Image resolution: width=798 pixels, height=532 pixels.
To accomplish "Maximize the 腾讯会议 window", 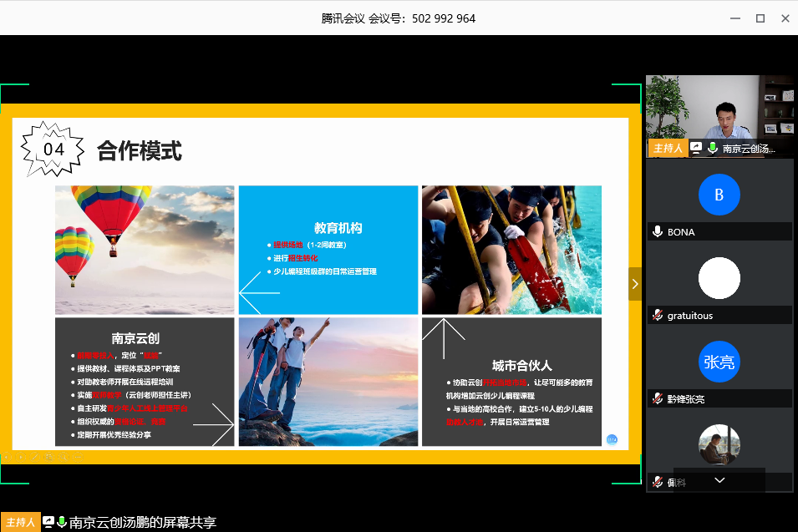I will tap(760, 18).
